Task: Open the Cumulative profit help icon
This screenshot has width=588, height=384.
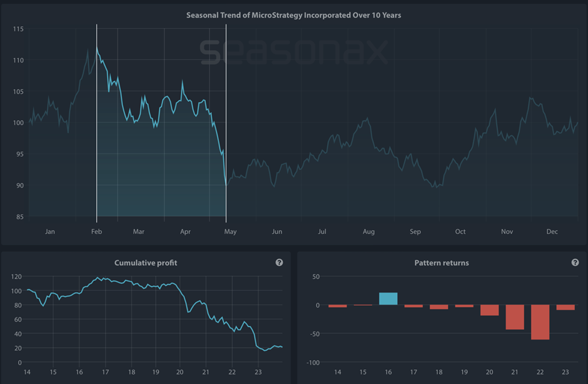Action: coord(279,263)
